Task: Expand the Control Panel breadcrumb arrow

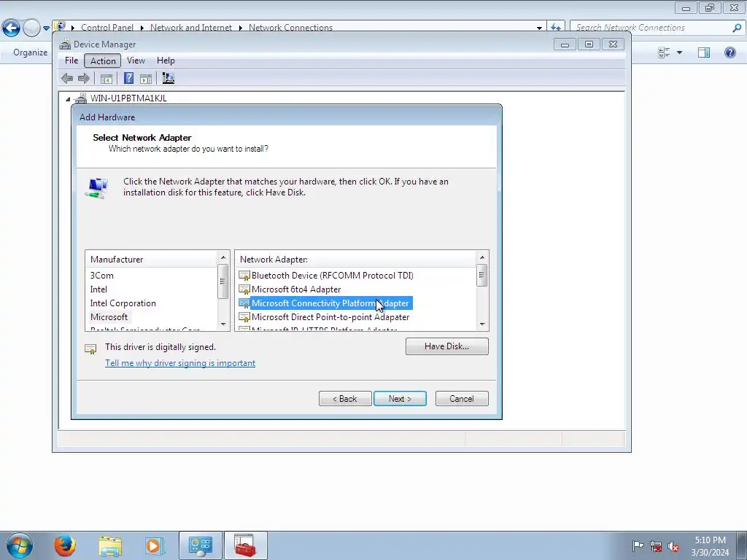Action: 142,28
